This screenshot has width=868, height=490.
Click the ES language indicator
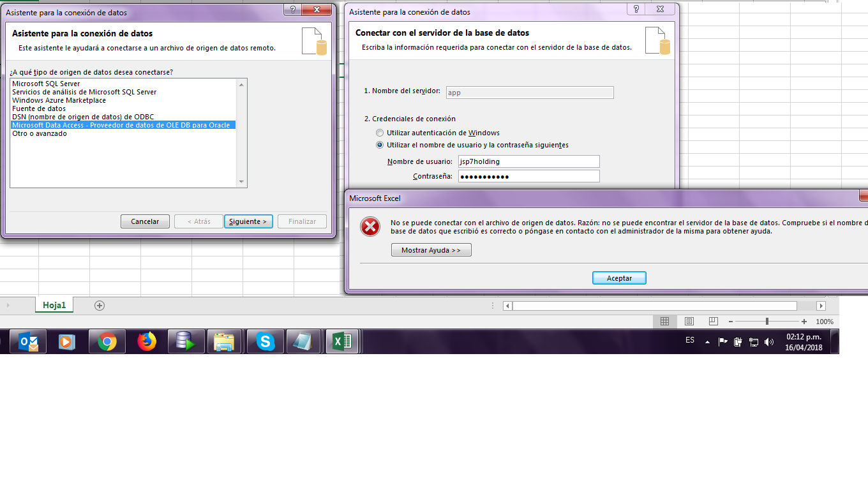click(x=690, y=341)
